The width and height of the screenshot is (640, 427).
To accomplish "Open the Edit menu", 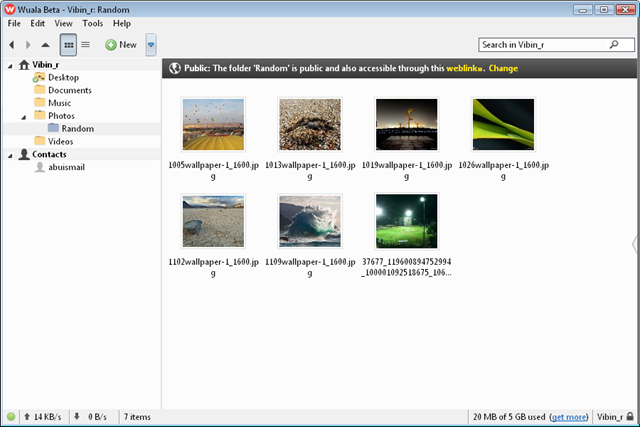I will pos(38,23).
